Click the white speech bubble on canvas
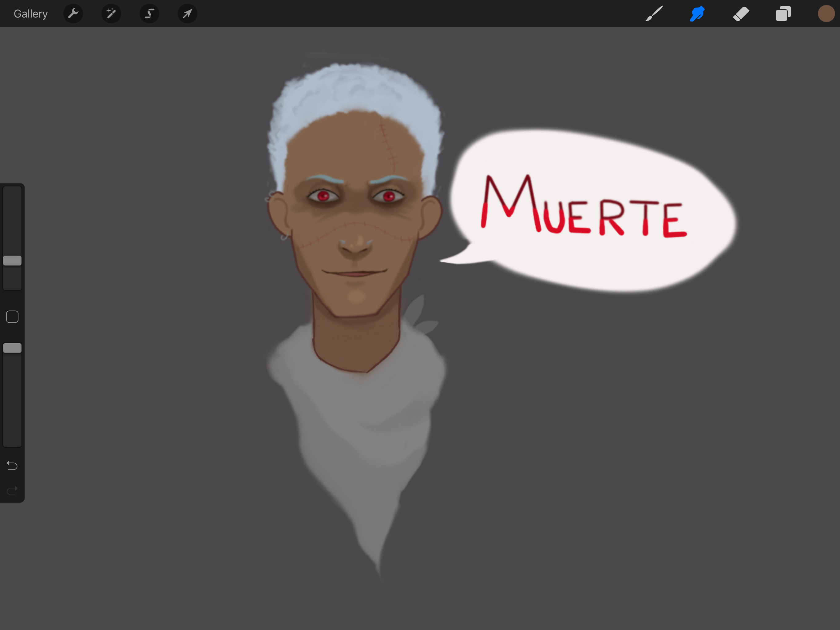This screenshot has height=630, width=840. (592, 262)
